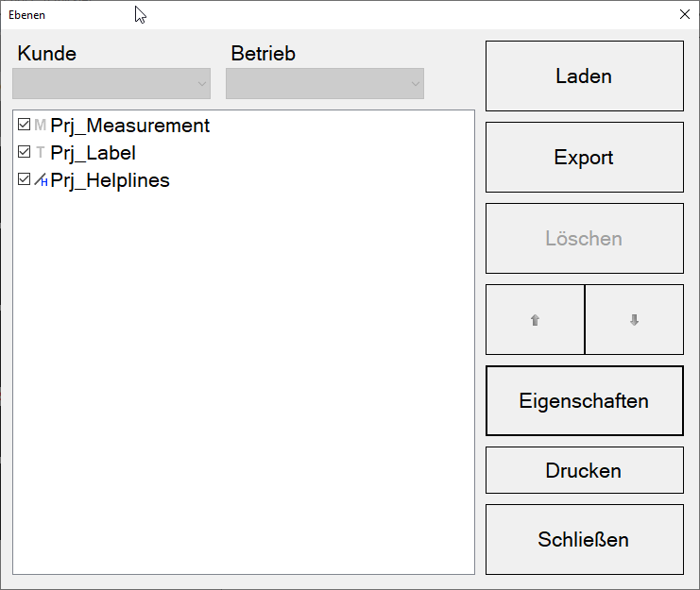Screen dimensions: 700x590
Task: Open Eigenschaften for the layer
Action: pos(584,401)
